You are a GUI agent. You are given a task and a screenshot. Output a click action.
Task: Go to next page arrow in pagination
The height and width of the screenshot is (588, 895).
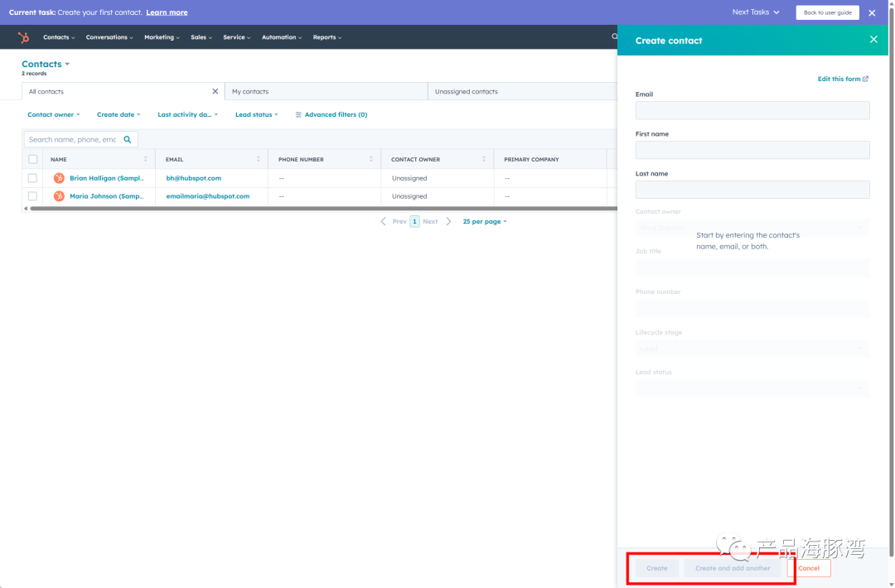click(448, 221)
